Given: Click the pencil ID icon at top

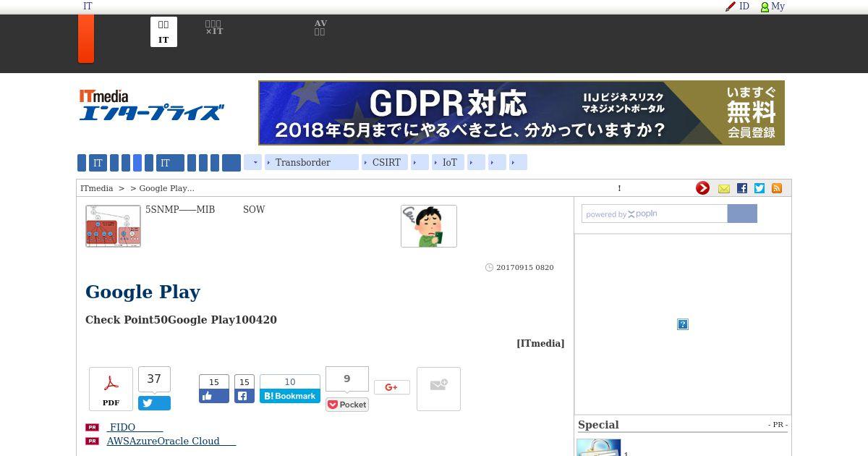Looking at the screenshot, I should coord(731,7).
